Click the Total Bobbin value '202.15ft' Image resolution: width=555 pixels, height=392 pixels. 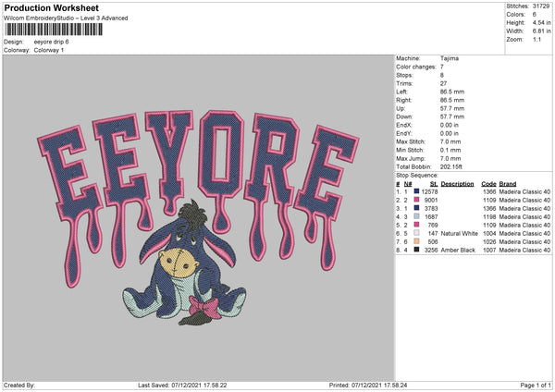click(451, 166)
